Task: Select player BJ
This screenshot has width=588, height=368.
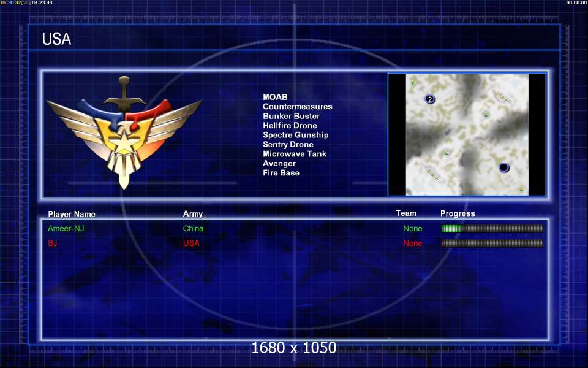Action: tap(53, 243)
